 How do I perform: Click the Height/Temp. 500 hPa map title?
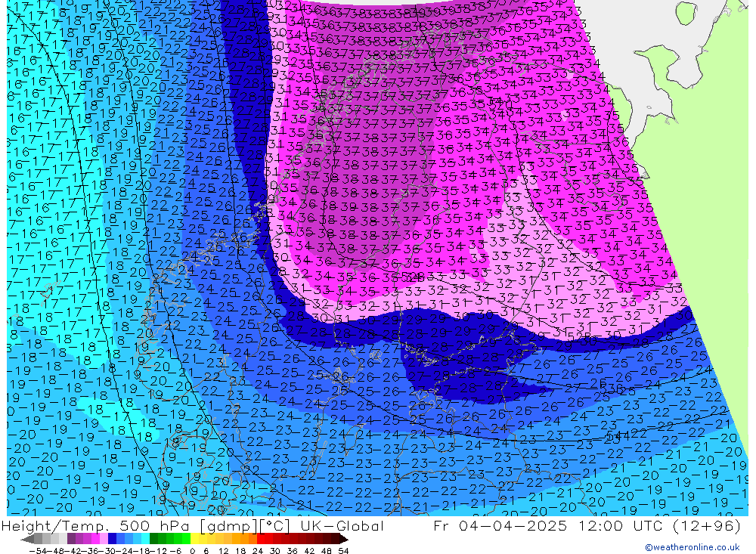tap(94, 525)
